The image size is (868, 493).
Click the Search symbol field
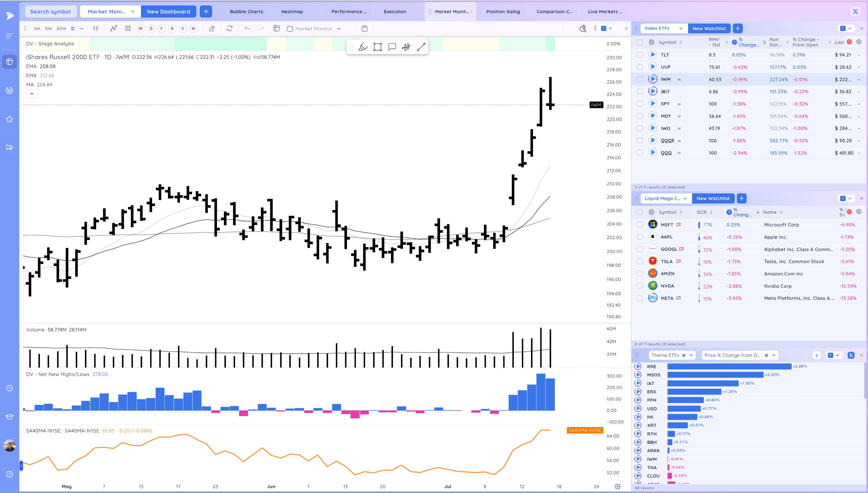(50, 12)
